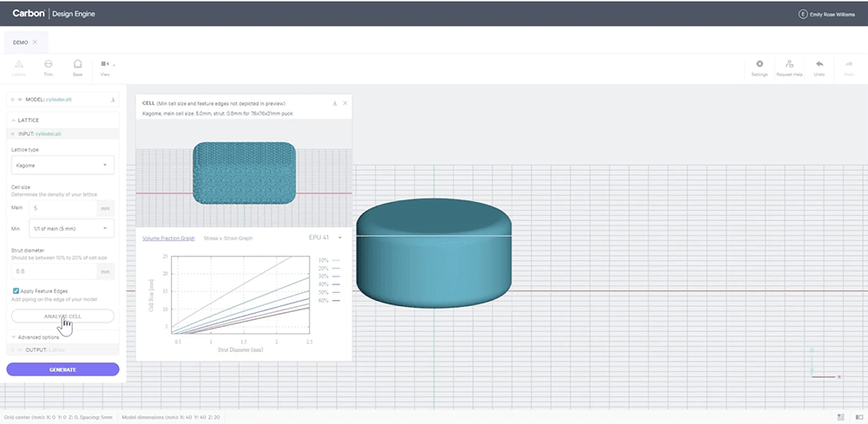
Task: Click the cylinder model in viewport
Action: click(x=434, y=252)
